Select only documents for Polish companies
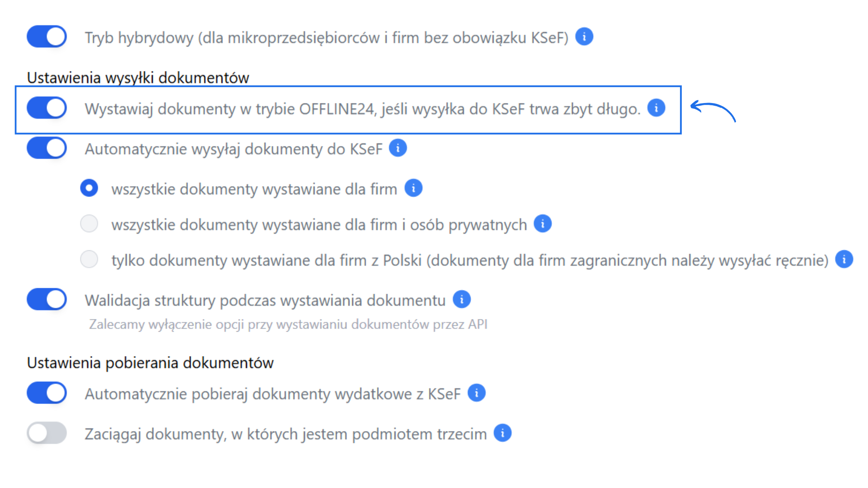868x488 pixels. coord(89,259)
